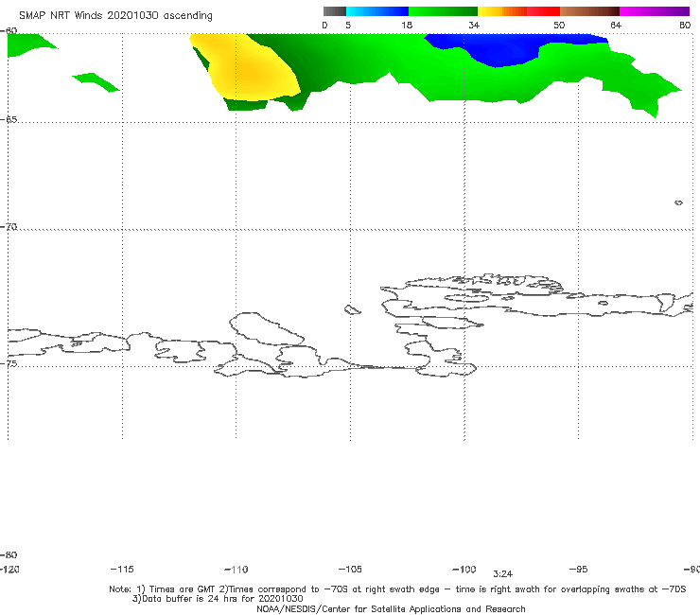Click the latitude label '-75'
700x615 pixels.
pyautogui.click(x=9, y=363)
